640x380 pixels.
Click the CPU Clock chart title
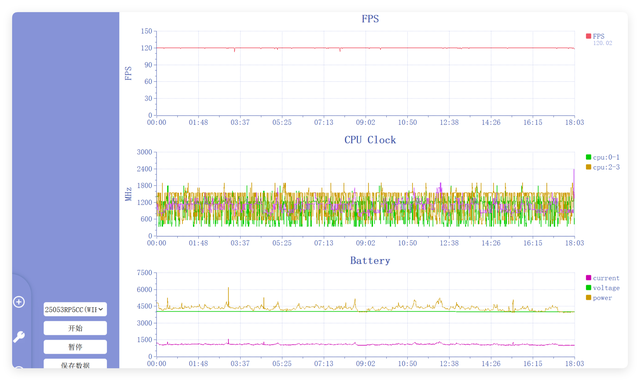(x=370, y=140)
